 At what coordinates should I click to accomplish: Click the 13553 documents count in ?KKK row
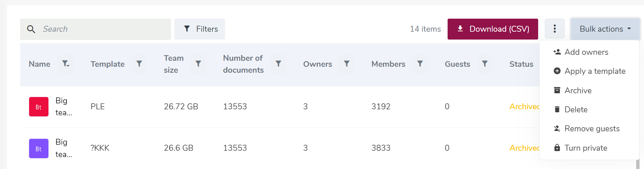pos(235,148)
